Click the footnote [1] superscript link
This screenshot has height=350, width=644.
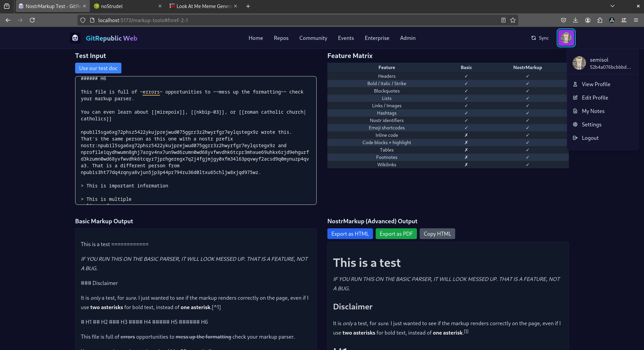[x=466, y=331]
